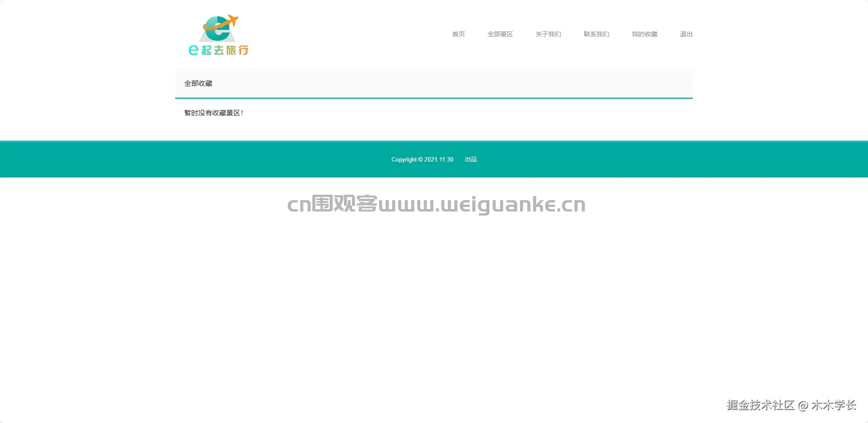Open the 全部景区 menu item
This screenshot has width=868, height=423.
[500, 34]
